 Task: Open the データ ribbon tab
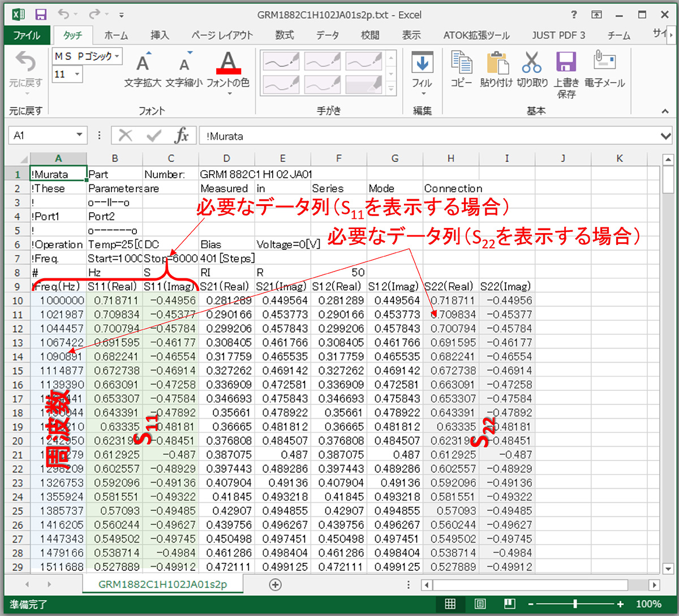pyautogui.click(x=328, y=35)
